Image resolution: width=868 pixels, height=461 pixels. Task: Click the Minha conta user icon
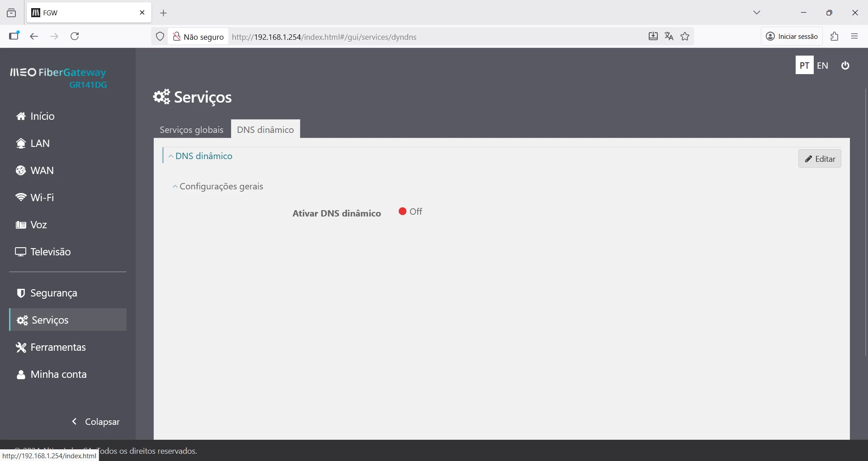tap(21, 375)
